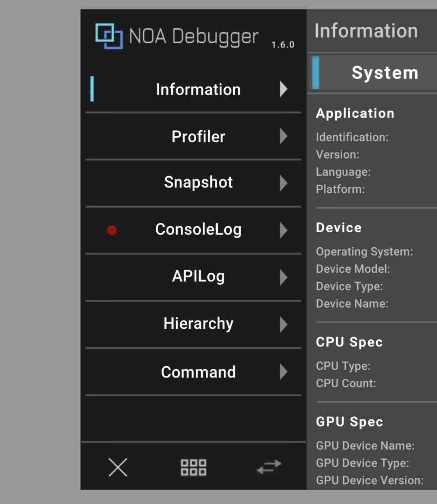The image size is (437, 504).
Task: Click the NOA Debugger logo icon
Action: (109, 36)
